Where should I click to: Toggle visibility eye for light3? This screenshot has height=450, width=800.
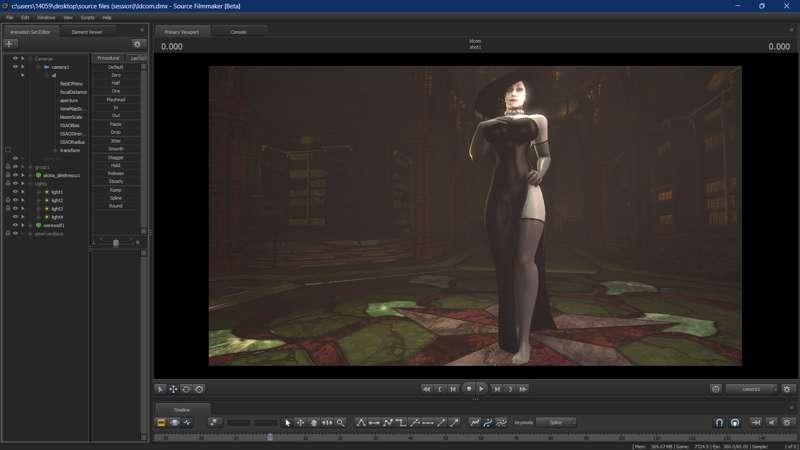(x=15, y=208)
